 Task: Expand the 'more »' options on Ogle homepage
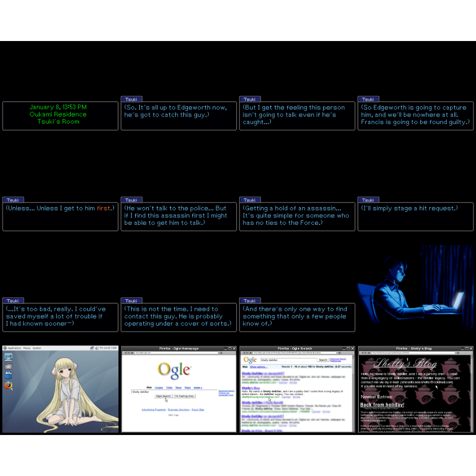click(198, 387)
